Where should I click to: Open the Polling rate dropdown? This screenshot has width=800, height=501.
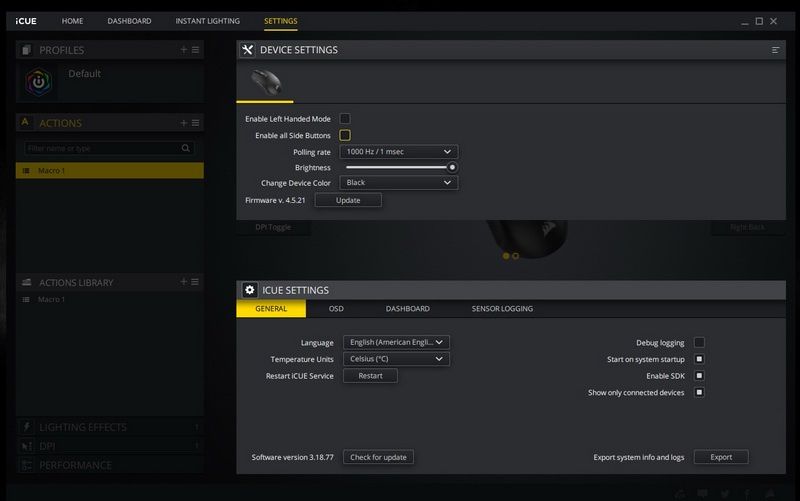coord(399,152)
